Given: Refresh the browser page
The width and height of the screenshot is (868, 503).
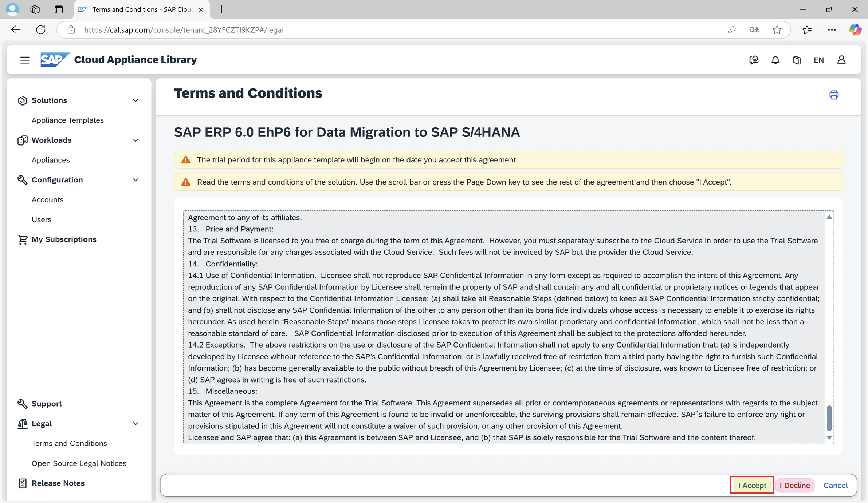Looking at the screenshot, I should pos(41,30).
